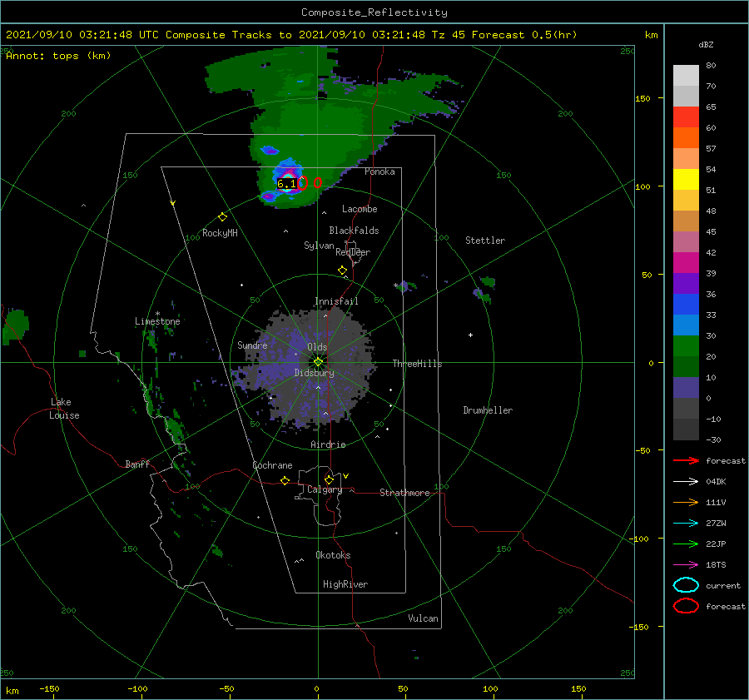Click the cyan current ellipse legend icon
The width and height of the screenshot is (749, 700).
click(686, 585)
